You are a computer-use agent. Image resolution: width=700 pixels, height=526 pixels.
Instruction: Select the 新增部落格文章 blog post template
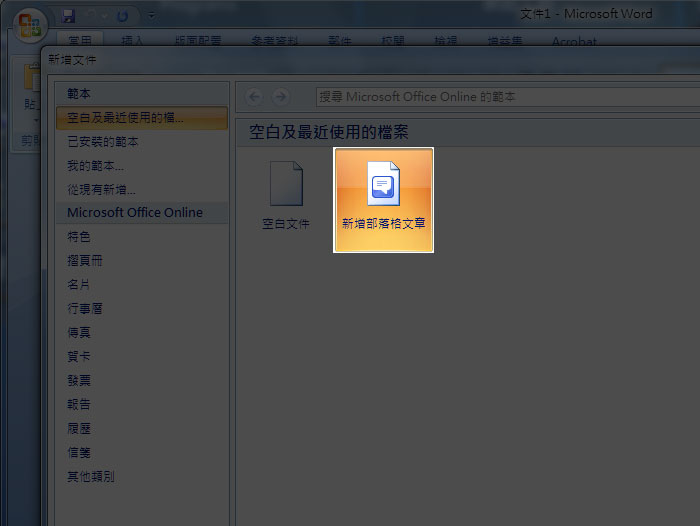(x=383, y=200)
